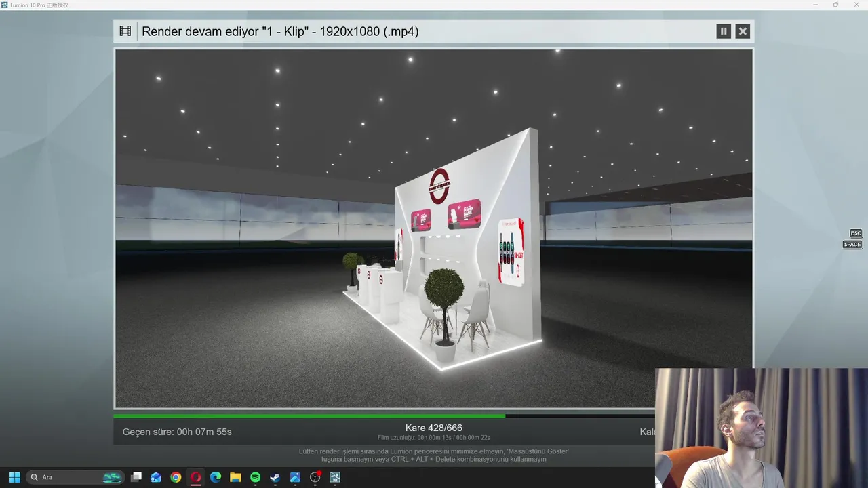Click the 'Kare 428/666' frame counter

[434, 428]
